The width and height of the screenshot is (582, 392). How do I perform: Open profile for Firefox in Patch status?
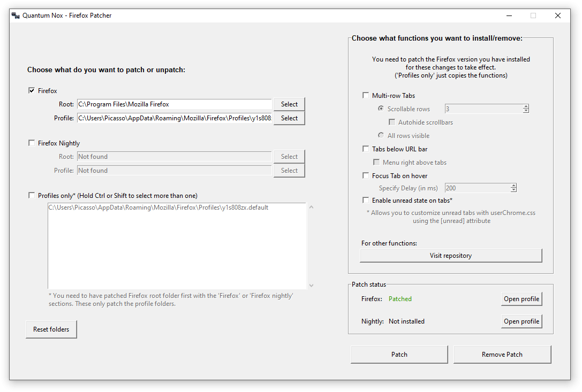521,299
